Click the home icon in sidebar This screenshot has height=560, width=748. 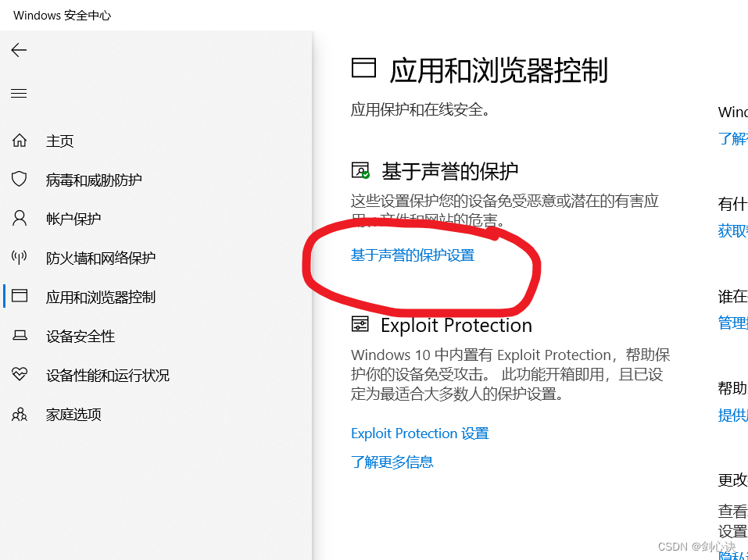(20, 141)
